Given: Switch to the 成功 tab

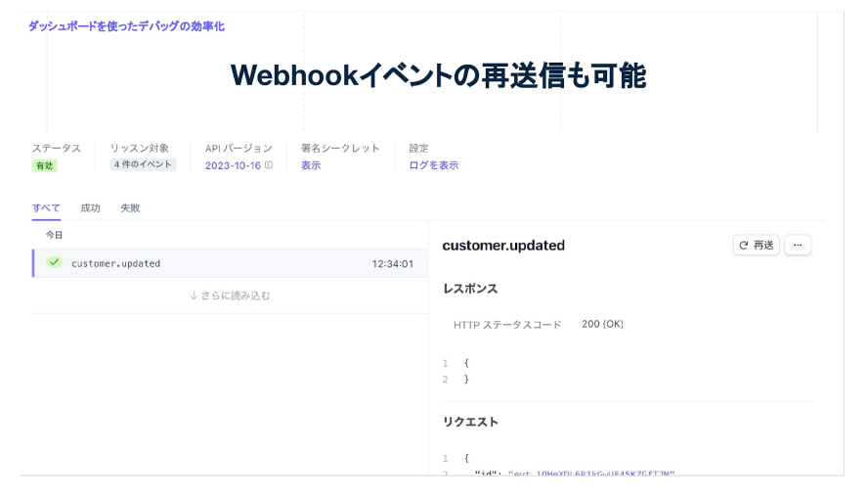Looking at the screenshot, I should point(90,208).
